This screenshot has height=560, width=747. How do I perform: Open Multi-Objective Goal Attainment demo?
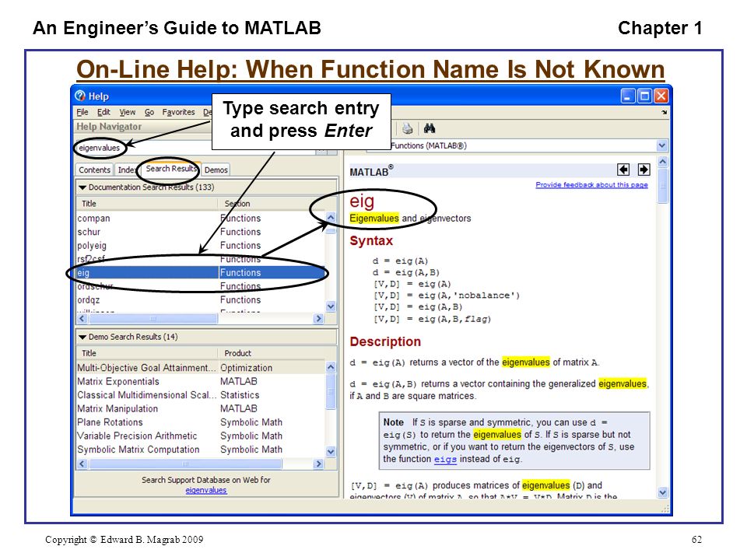pyautogui.click(x=200, y=368)
